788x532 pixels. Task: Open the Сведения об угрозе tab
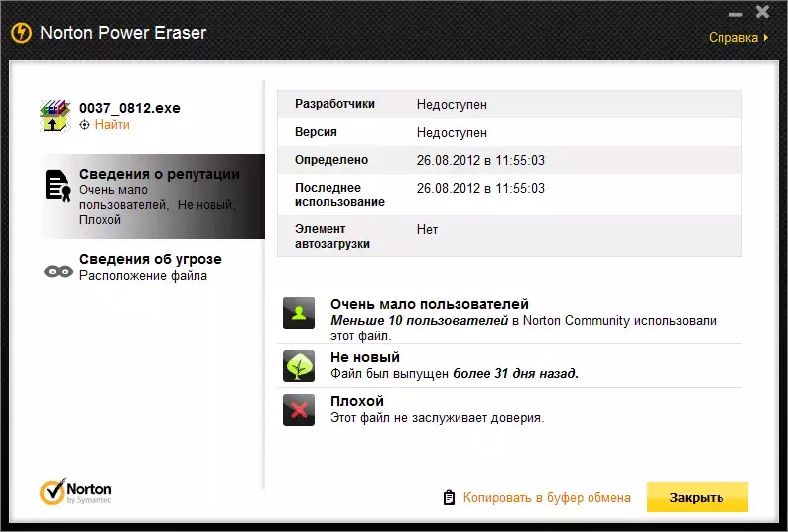[x=153, y=267]
